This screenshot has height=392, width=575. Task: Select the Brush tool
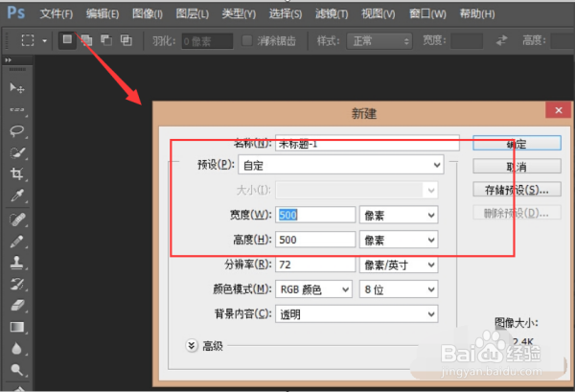tap(17, 242)
